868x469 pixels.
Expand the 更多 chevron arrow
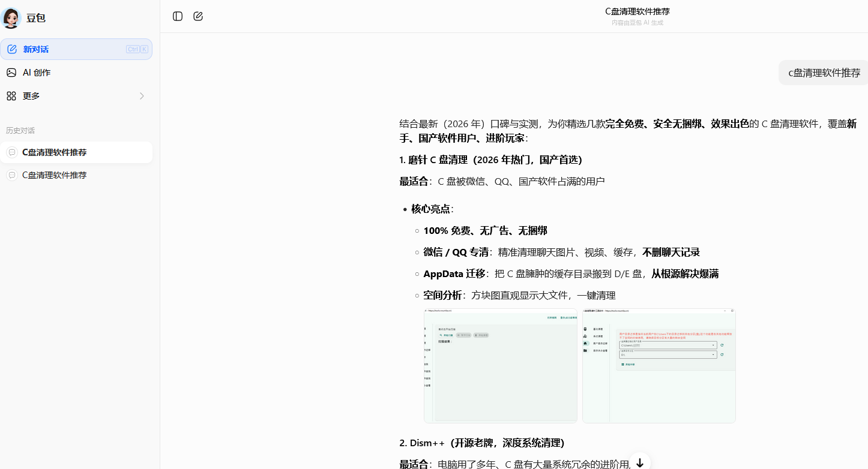[x=142, y=96]
